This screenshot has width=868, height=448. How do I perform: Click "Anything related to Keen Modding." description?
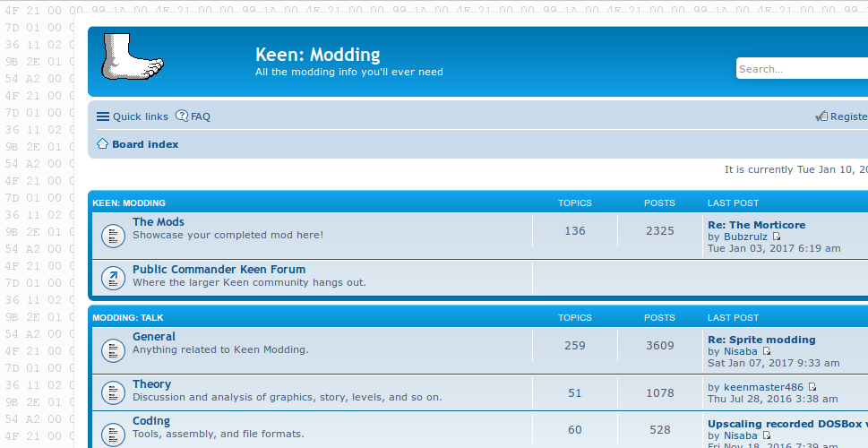coord(220,349)
